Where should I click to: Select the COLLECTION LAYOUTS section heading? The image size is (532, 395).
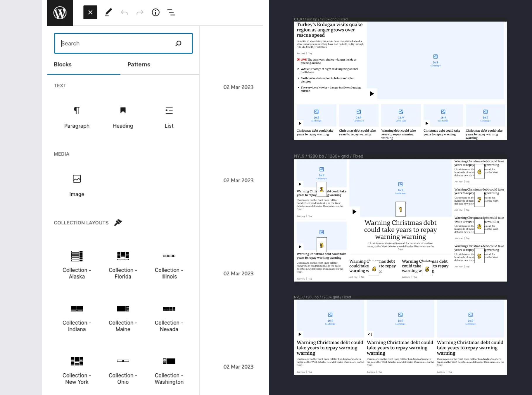pos(81,223)
